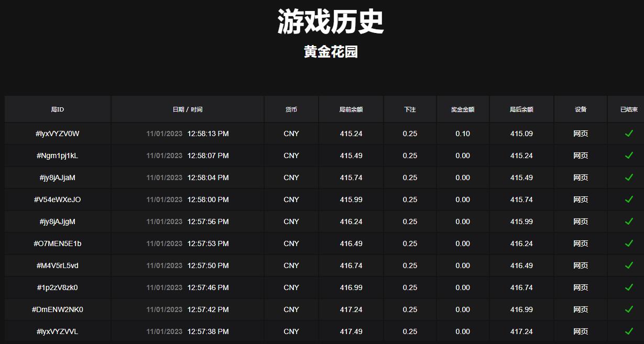Click the 局ID column header
644x344 pixels.
pyautogui.click(x=58, y=109)
